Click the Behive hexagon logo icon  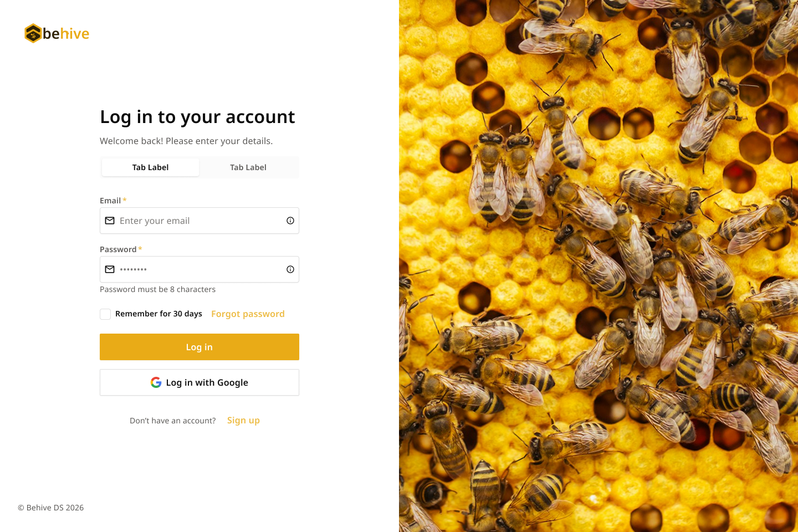coord(33,33)
